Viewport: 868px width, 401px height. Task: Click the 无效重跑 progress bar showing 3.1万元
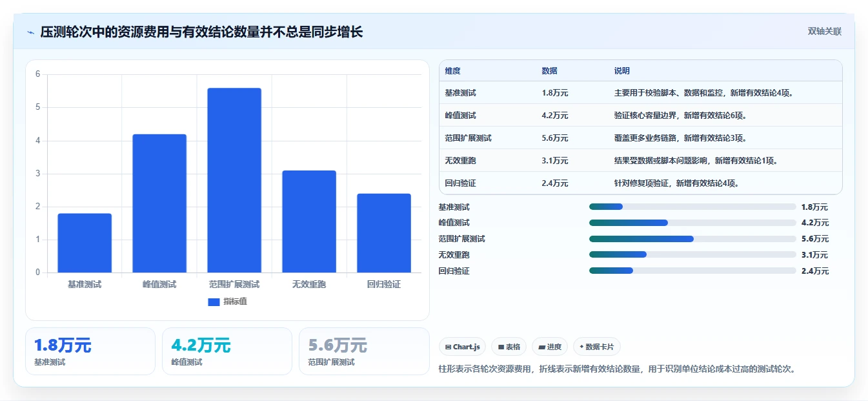point(692,255)
